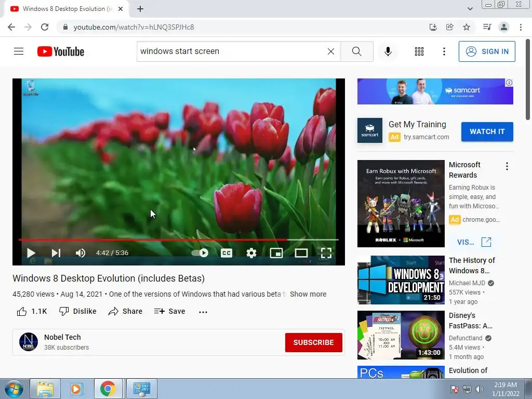Start voice search with the microphone
Screen dimensions: 532x399
click(388, 51)
